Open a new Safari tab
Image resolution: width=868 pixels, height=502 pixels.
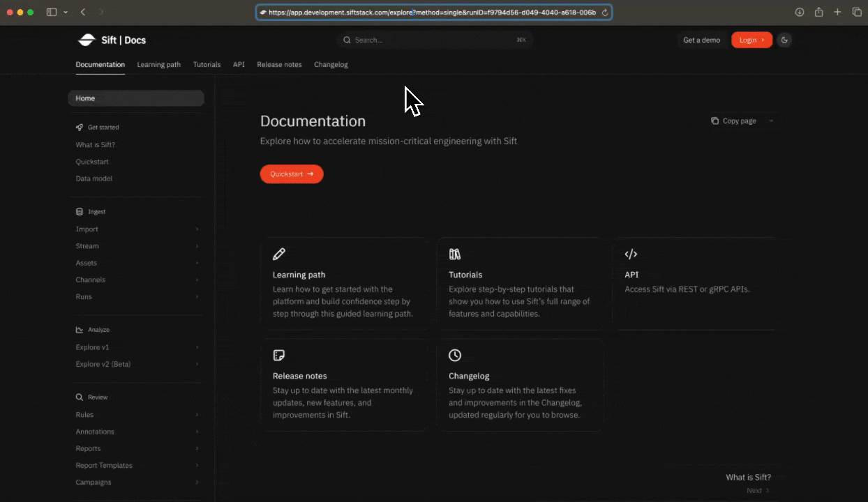(x=838, y=12)
